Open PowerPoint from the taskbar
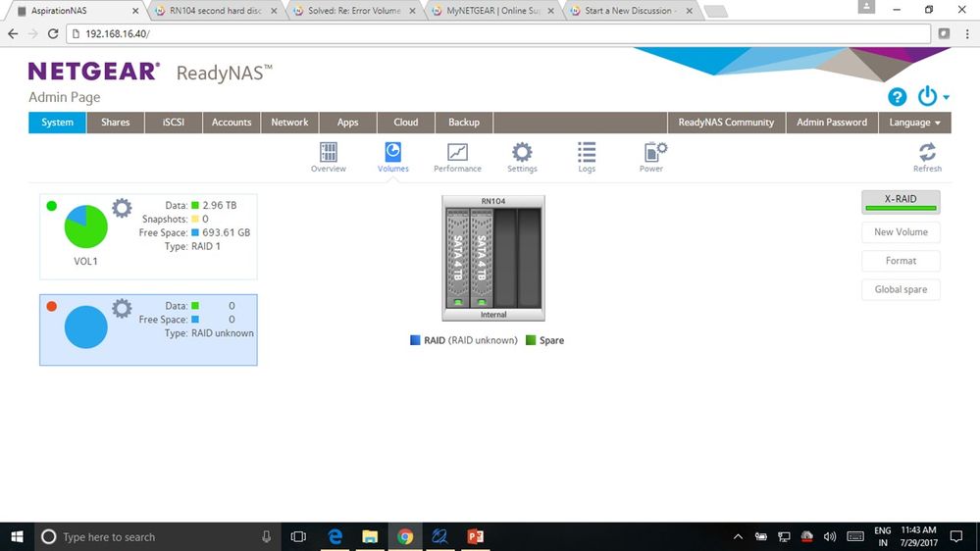This screenshot has height=551, width=980. (475, 536)
